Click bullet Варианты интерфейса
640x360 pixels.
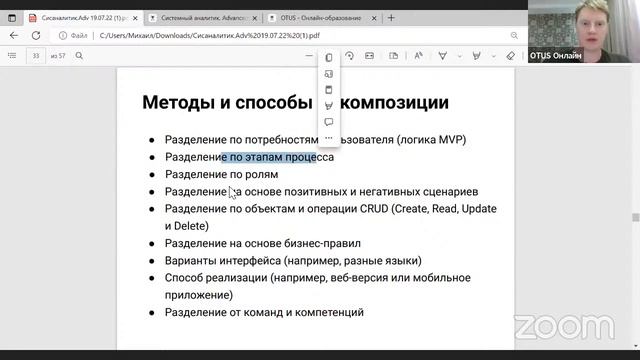pos(293,260)
